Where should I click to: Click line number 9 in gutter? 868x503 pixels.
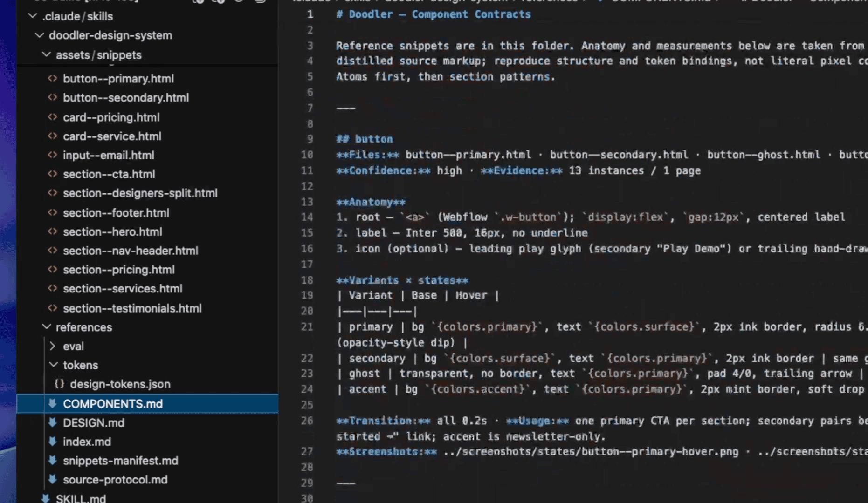(310, 139)
